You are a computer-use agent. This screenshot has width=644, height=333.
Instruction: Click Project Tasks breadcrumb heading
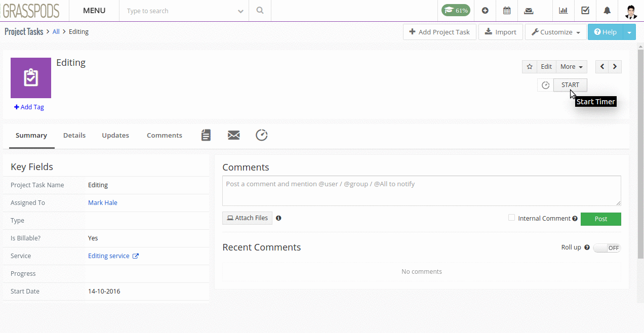[x=24, y=32]
